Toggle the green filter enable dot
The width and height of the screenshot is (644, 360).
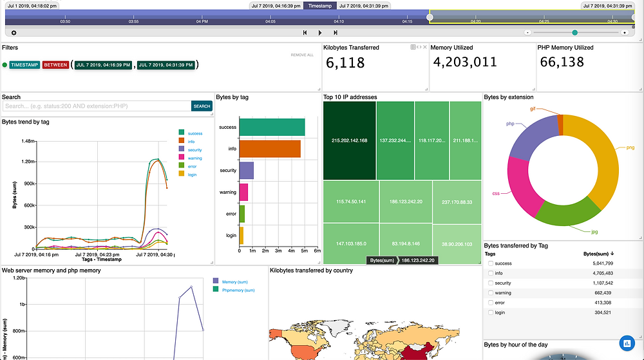[5, 65]
